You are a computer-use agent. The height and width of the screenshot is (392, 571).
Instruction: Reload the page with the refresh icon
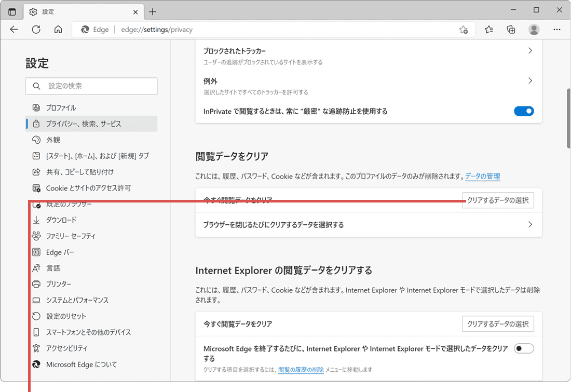[36, 30]
